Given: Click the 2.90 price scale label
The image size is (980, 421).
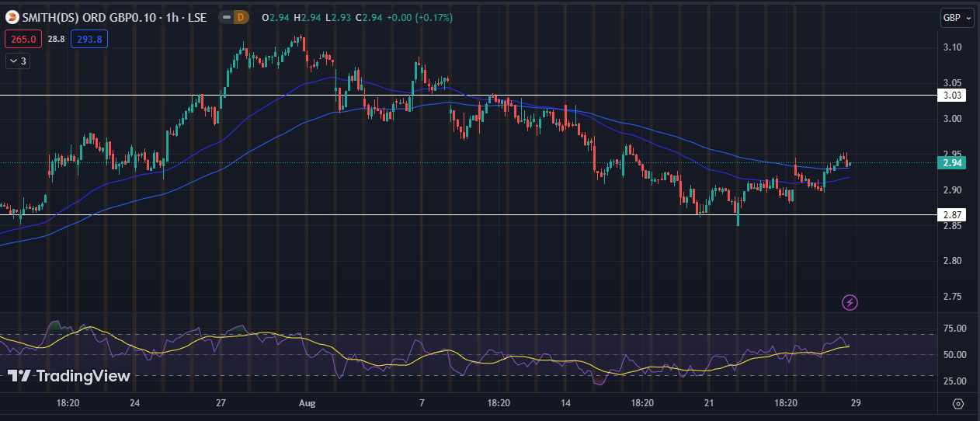Looking at the screenshot, I should [x=952, y=190].
